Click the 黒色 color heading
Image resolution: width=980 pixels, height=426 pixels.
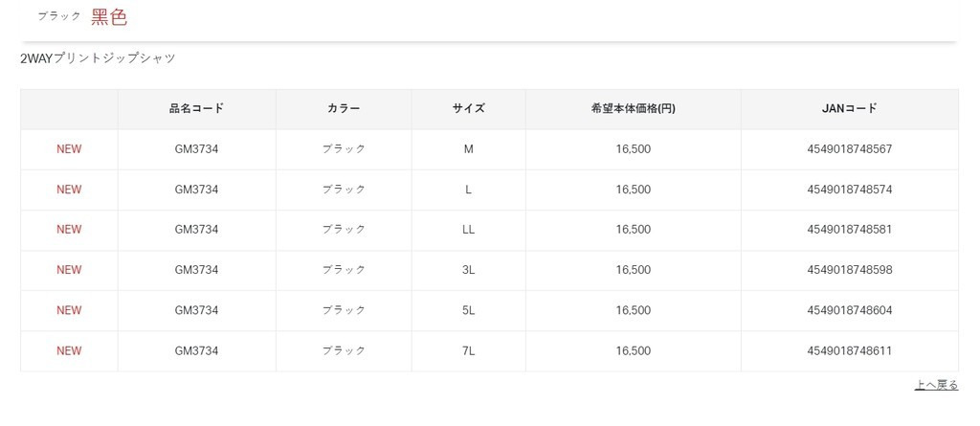click(x=109, y=16)
